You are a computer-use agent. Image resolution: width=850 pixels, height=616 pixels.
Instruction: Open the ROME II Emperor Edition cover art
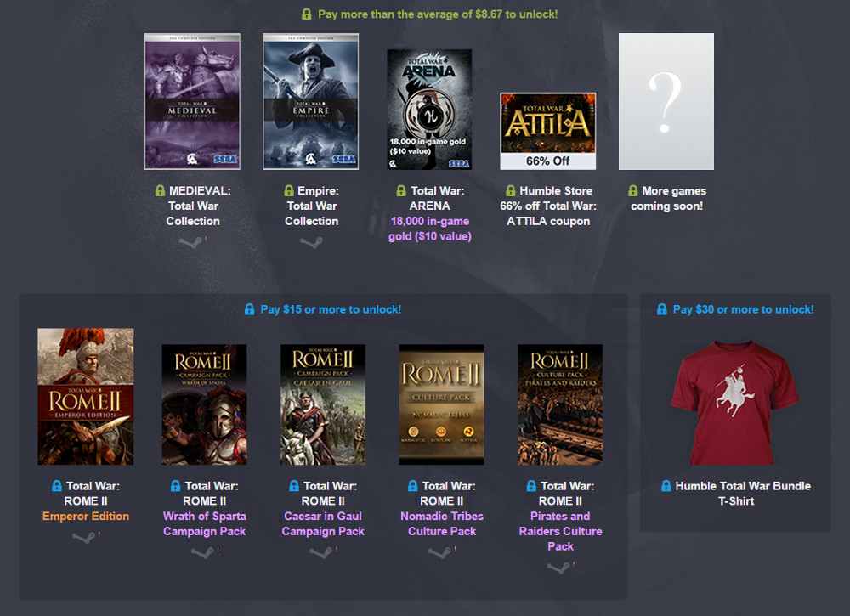tap(86, 397)
